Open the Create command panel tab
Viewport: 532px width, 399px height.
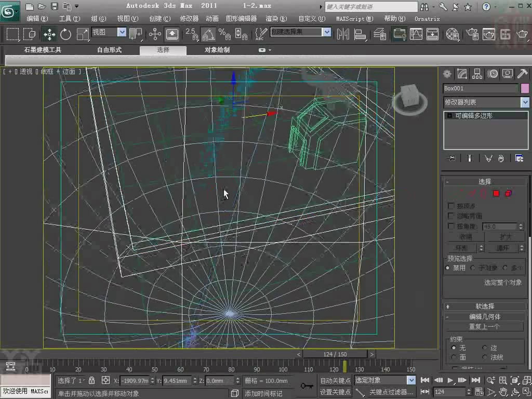(447, 74)
